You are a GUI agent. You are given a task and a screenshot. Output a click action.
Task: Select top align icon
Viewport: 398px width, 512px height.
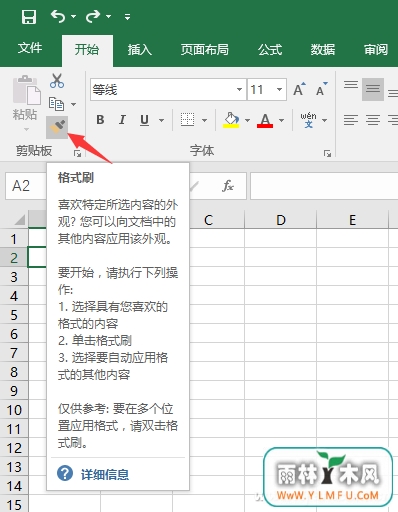351,86
